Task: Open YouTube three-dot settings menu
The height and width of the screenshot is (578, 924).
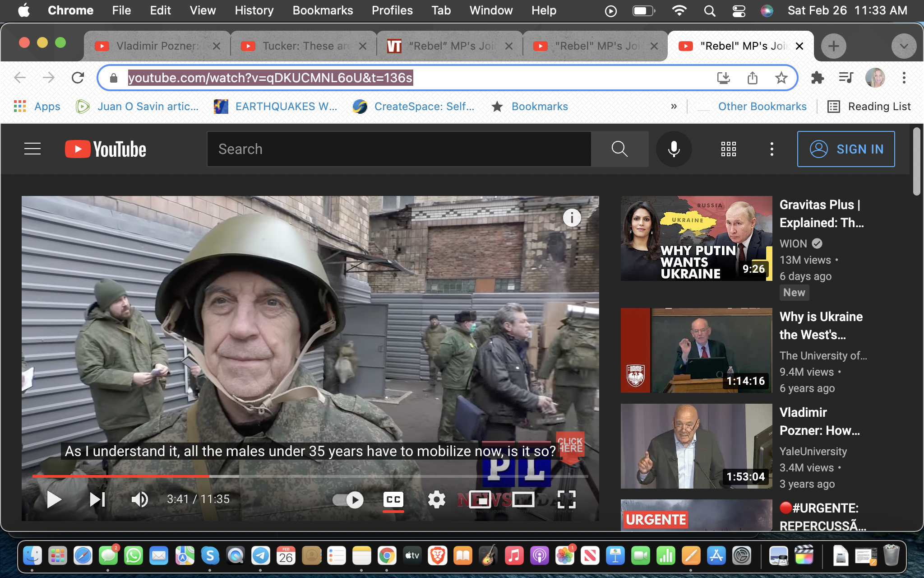Action: [x=772, y=149]
